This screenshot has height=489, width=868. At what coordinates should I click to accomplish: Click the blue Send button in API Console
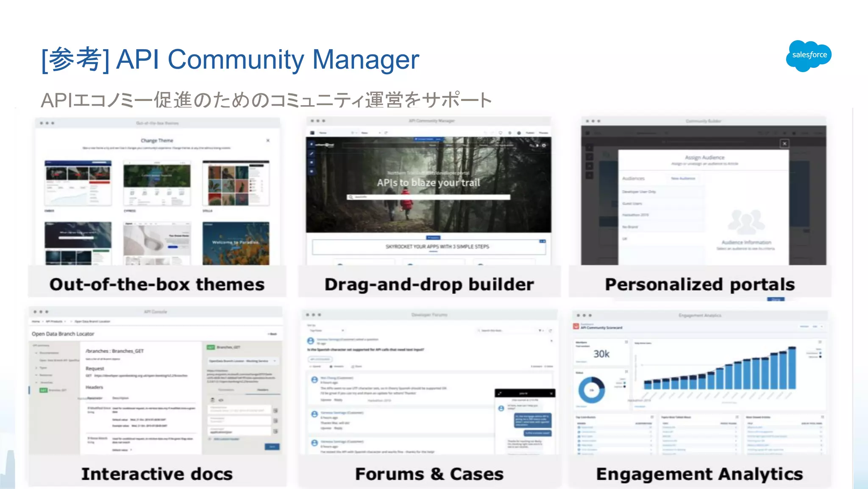click(272, 447)
